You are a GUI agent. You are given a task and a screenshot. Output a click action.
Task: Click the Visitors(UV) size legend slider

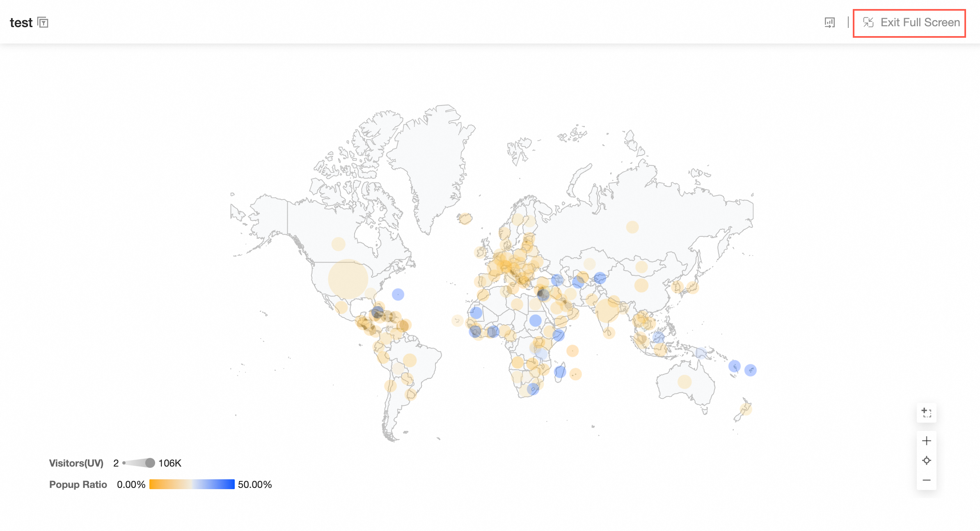pyautogui.click(x=139, y=463)
